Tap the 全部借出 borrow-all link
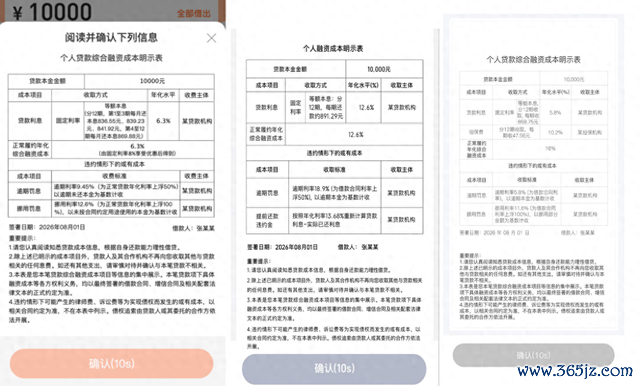This screenshot has height=386, width=640. coord(193,13)
